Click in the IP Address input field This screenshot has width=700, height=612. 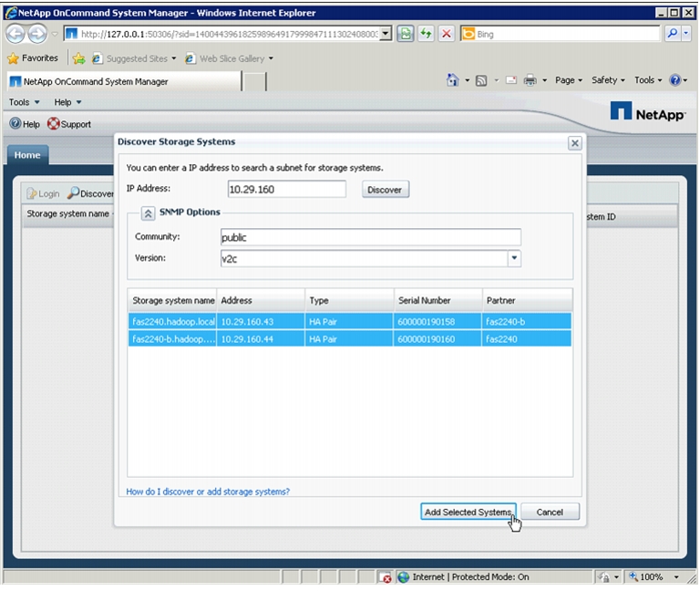click(x=286, y=189)
